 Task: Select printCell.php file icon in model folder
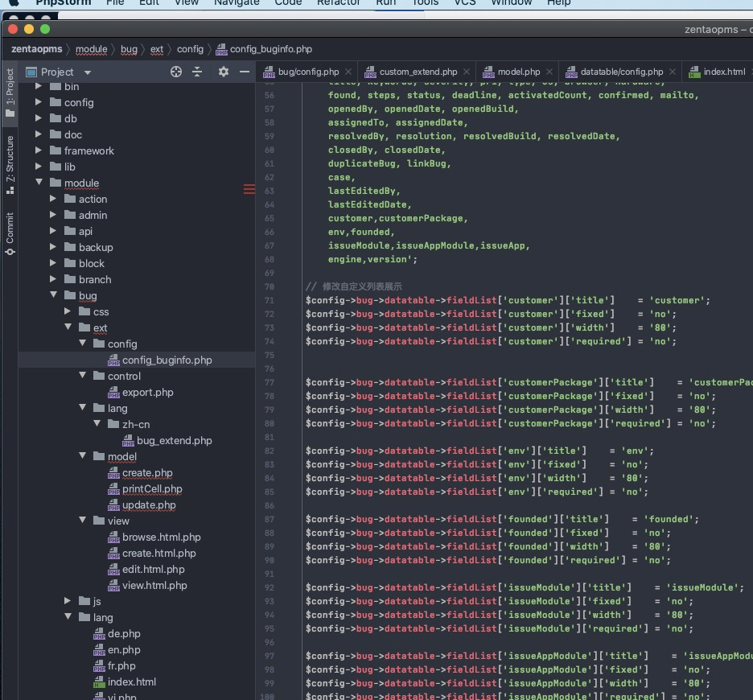coord(113,489)
